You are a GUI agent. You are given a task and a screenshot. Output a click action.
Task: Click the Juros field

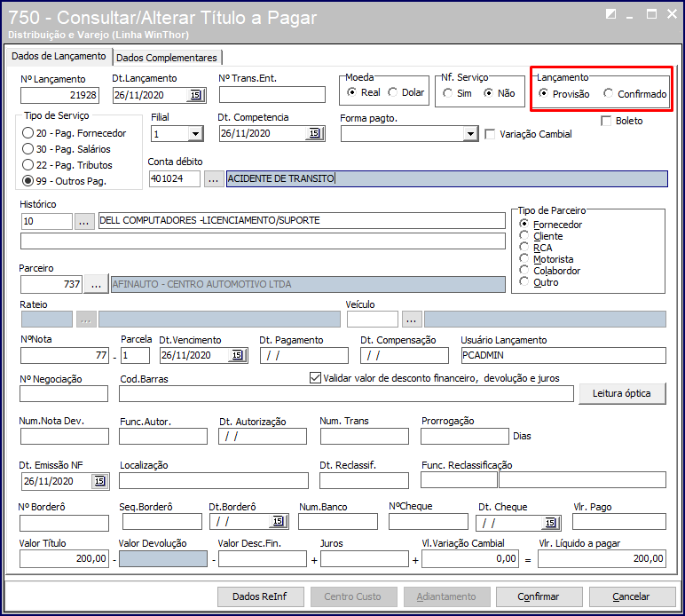(x=365, y=559)
